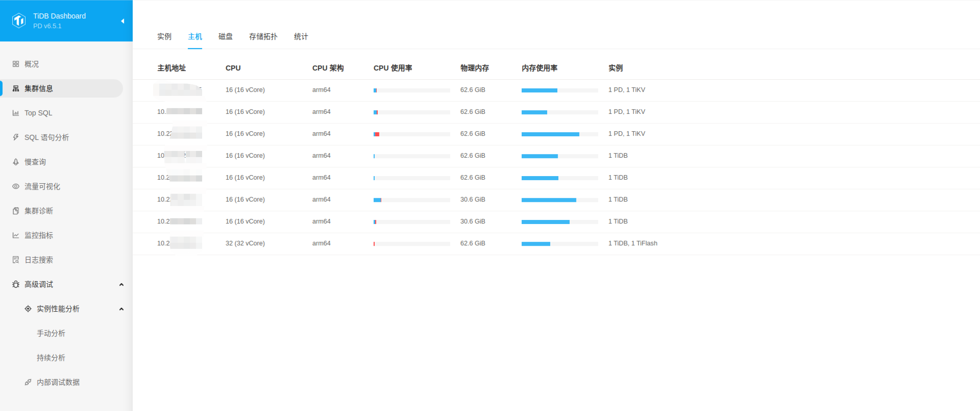Click the 集群诊断 clipboard icon

tap(16, 211)
